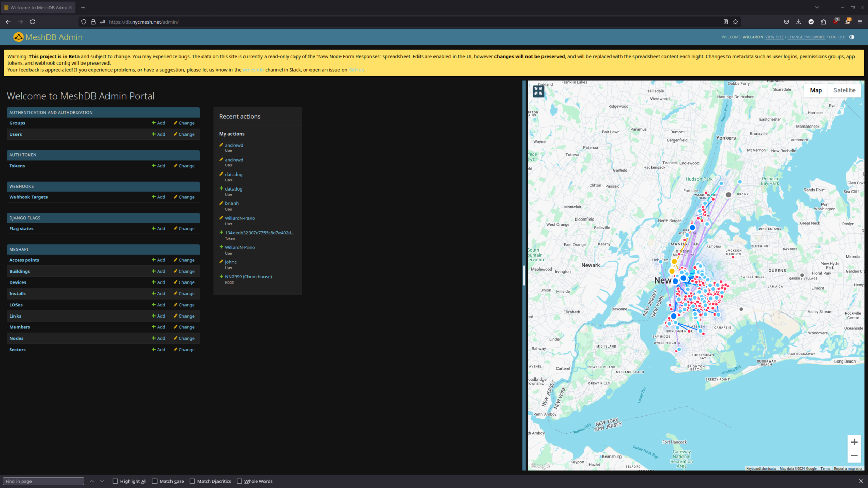The image size is (868, 488).
Task: Switch map to Satellite view
Action: [x=844, y=90]
